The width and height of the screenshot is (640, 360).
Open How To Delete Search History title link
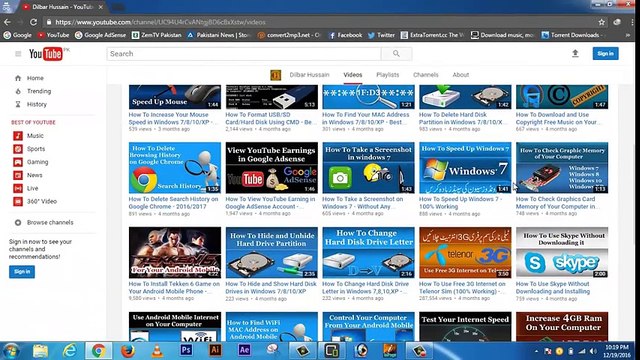pos(173,203)
